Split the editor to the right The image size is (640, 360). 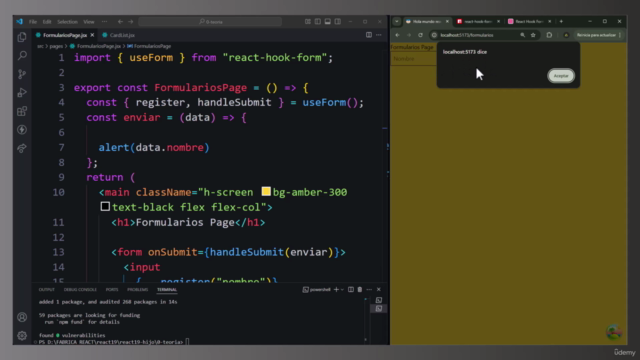point(369,35)
